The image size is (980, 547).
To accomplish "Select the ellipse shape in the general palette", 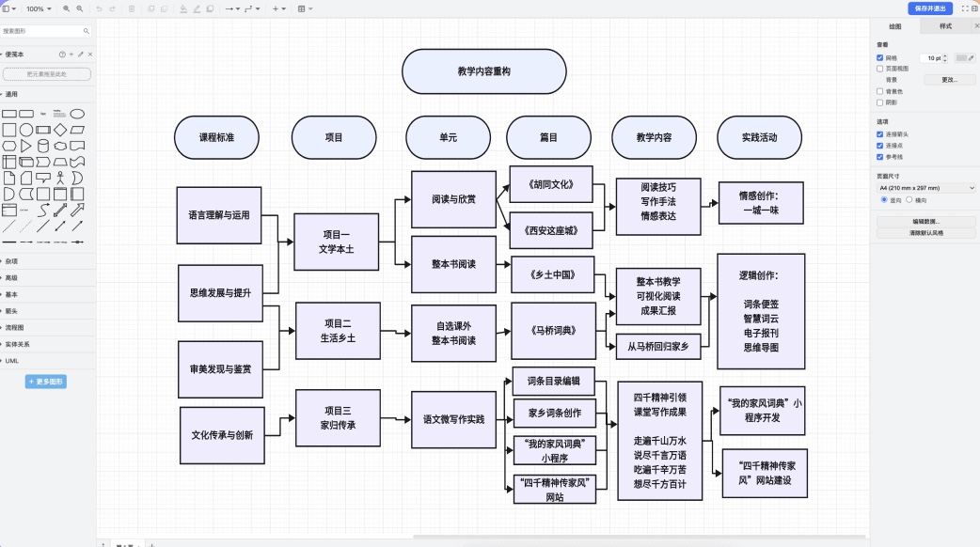I will (x=77, y=114).
